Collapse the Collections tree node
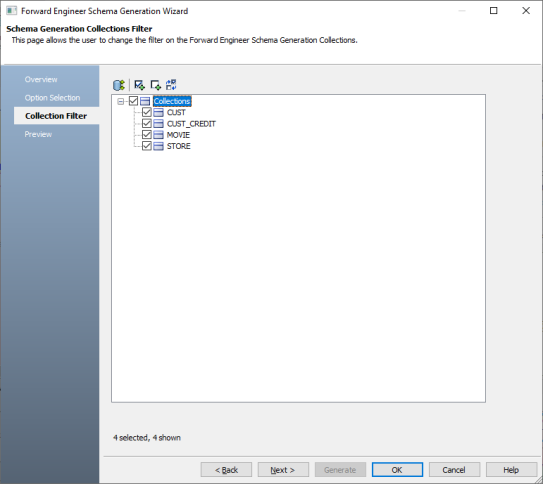 (x=121, y=101)
